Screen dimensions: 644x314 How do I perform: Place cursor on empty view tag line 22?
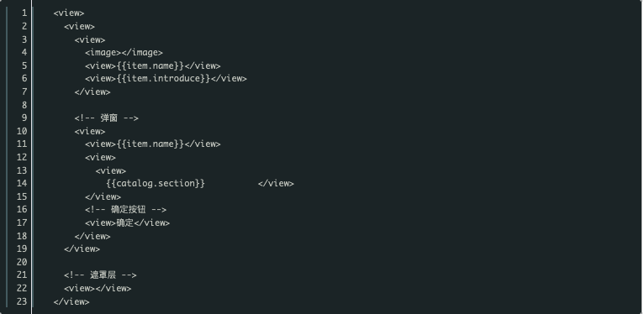click(x=98, y=288)
